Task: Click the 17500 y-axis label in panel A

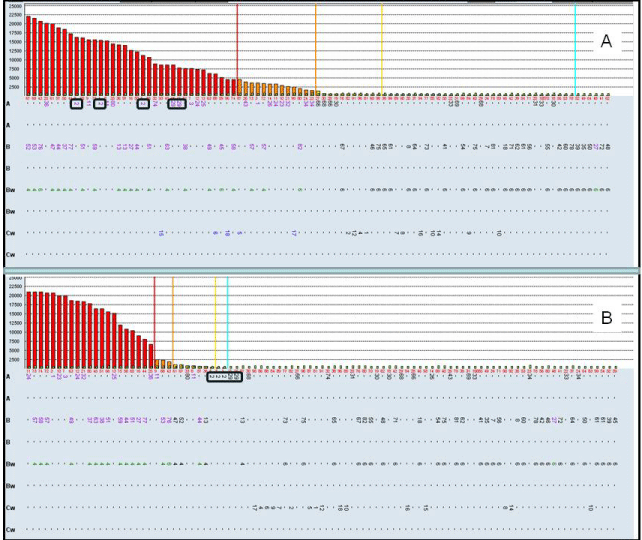Action: pos(15,33)
